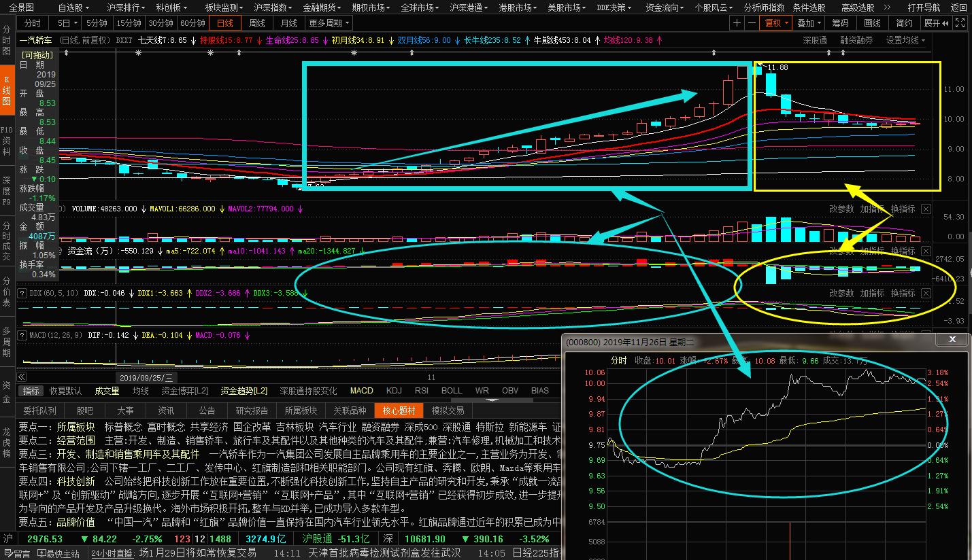Screen dimensions: 972x560
Task: Click 改参数 on the VOLUME panel
Action: tap(841, 209)
